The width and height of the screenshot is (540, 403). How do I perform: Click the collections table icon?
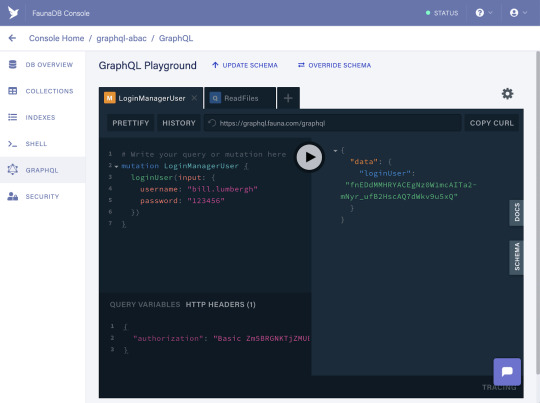coord(12,91)
